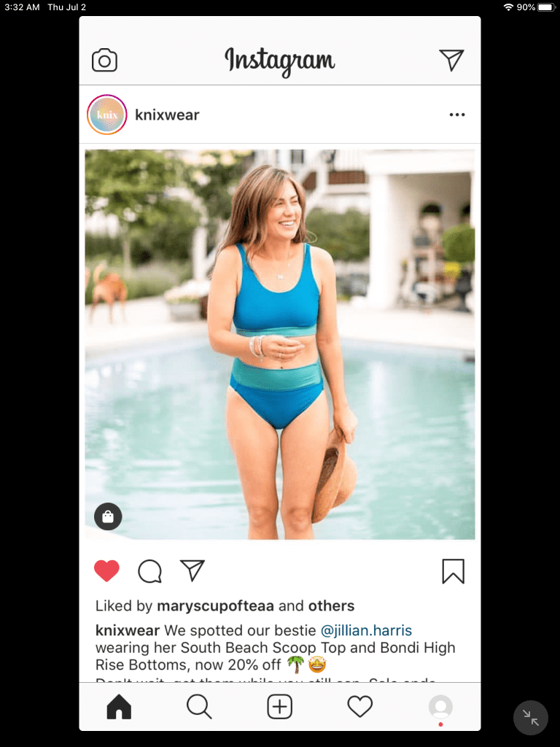Tap the shopping bag product tag
560x747 pixels.
pos(108,516)
